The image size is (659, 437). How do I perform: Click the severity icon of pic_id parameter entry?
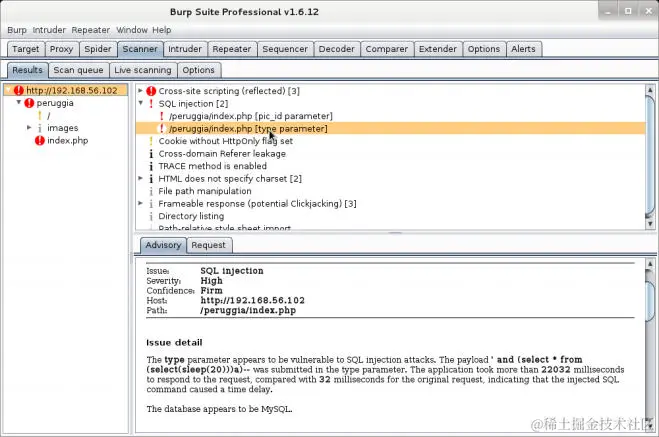coord(161,116)
